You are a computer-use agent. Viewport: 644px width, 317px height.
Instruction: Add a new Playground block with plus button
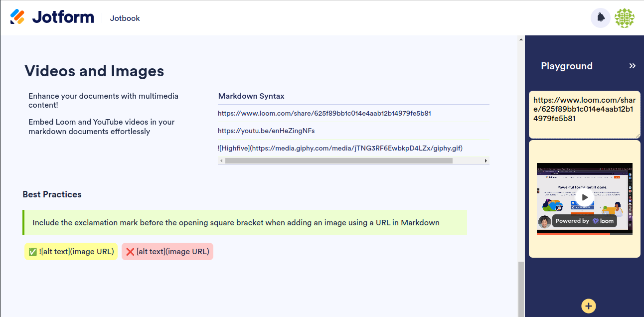(589, 306)
